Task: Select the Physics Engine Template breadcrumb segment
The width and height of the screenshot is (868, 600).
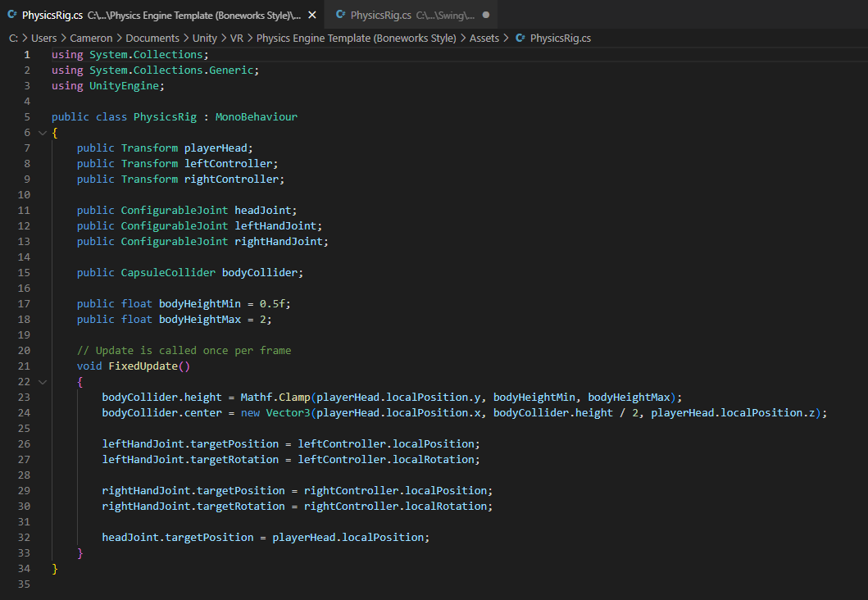Action: tap(356, 39)
